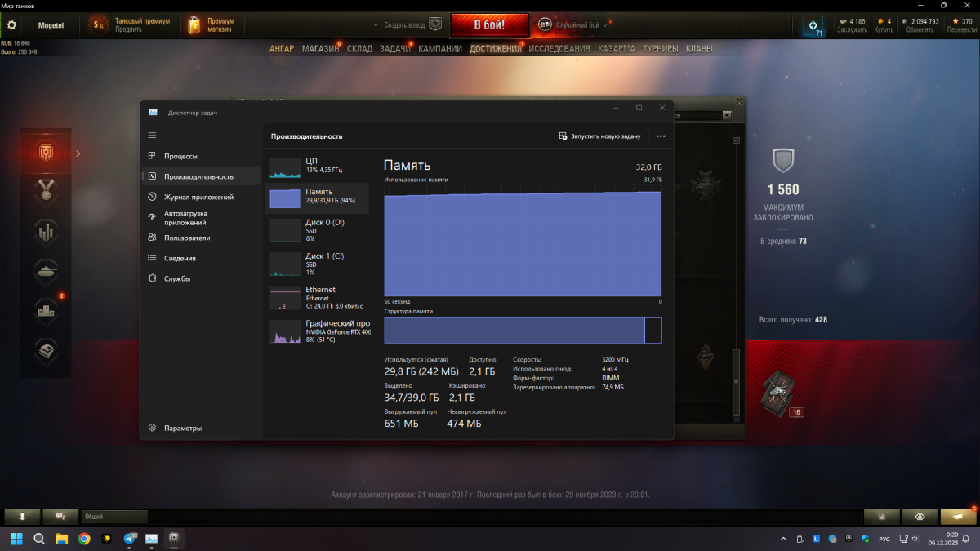
Task: Click the platoon shield icon
Action: (435, 24)
